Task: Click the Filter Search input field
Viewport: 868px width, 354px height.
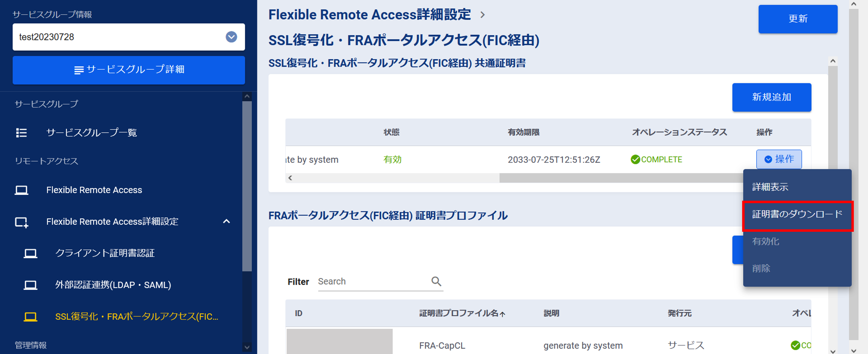Action: pyautogui.click(x=372, y=282)
